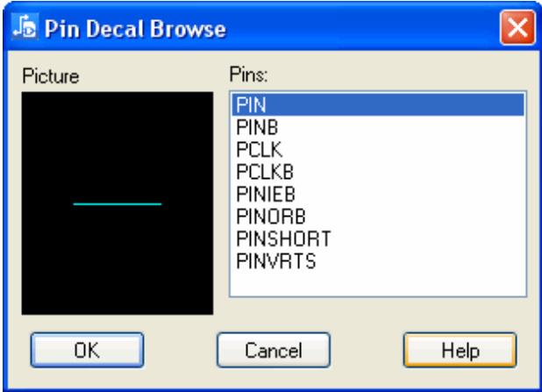Open Help for pin decals
Image resolution: width=542 pixels, height=392 pixels.
[x=460, y=351]
